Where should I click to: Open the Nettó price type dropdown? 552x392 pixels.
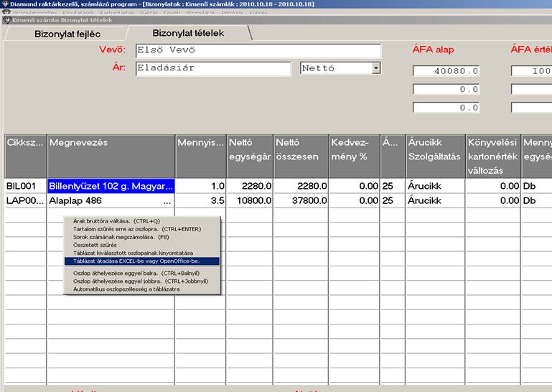tap(376, 67)
